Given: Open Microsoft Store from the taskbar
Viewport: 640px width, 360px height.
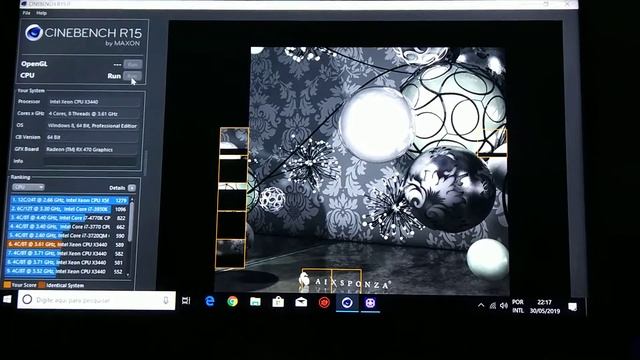Looking at the screenshot, I should (x=278, y=302).
